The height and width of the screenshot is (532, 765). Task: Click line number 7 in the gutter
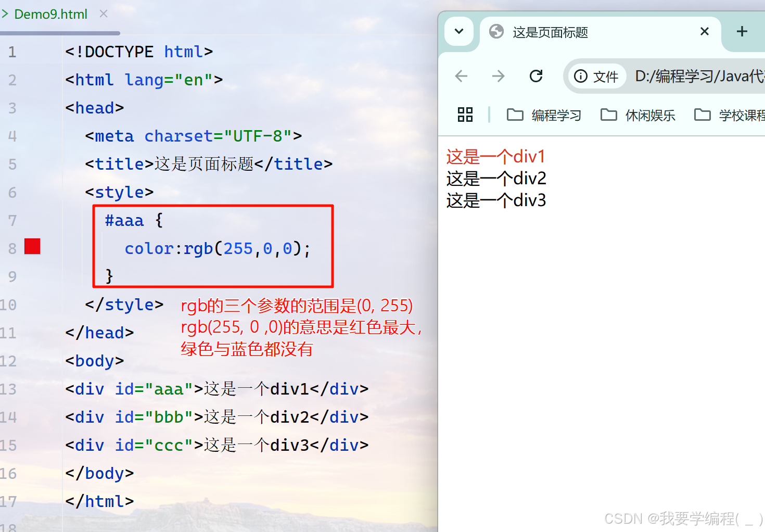coord(12,221)
